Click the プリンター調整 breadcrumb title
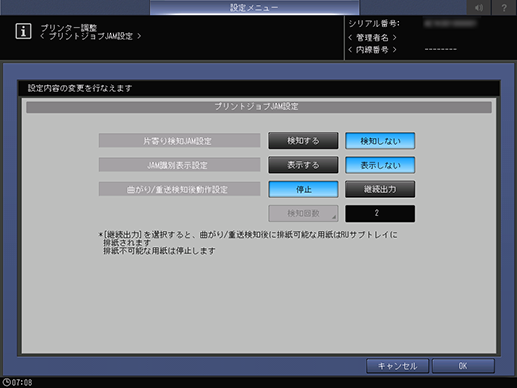517x388 pixels. tap(68, 28)
